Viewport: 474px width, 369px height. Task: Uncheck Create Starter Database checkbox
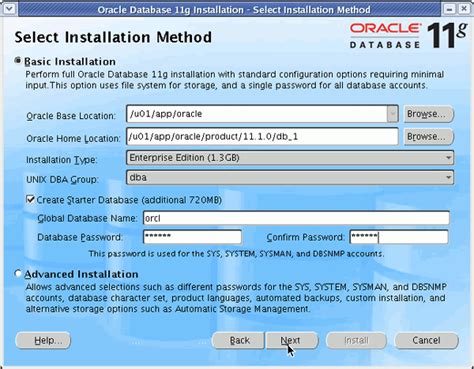point(30,200)
